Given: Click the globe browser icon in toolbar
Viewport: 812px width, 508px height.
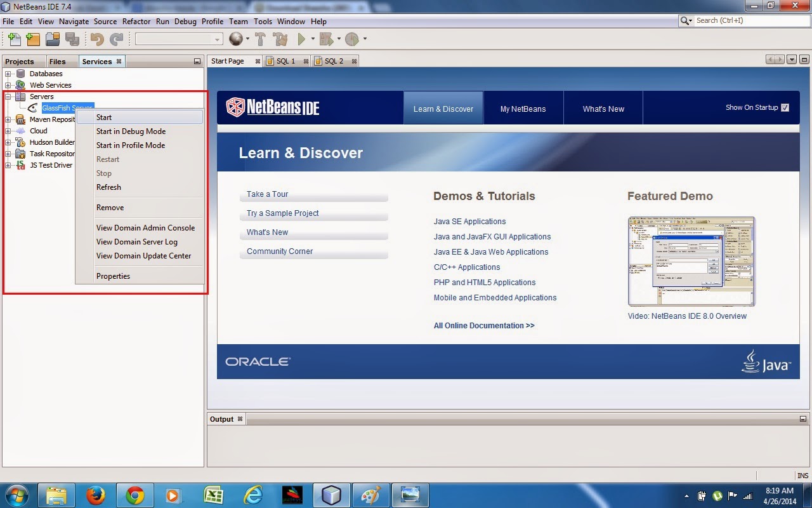Looking at the screenshot, I should tap(236, 39).
